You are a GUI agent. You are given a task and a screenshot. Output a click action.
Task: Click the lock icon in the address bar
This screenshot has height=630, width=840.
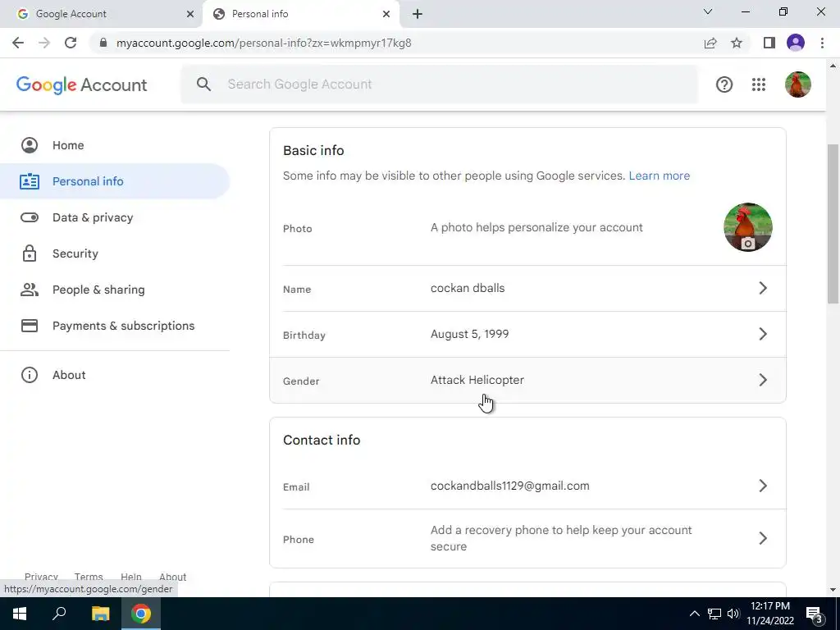[x=103, y=43]
